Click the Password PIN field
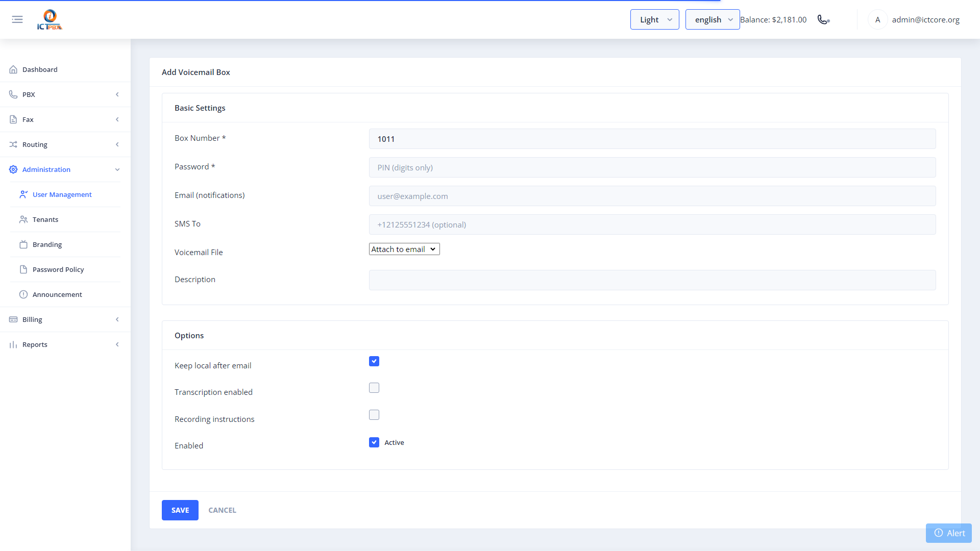 (x=652, y=167)
